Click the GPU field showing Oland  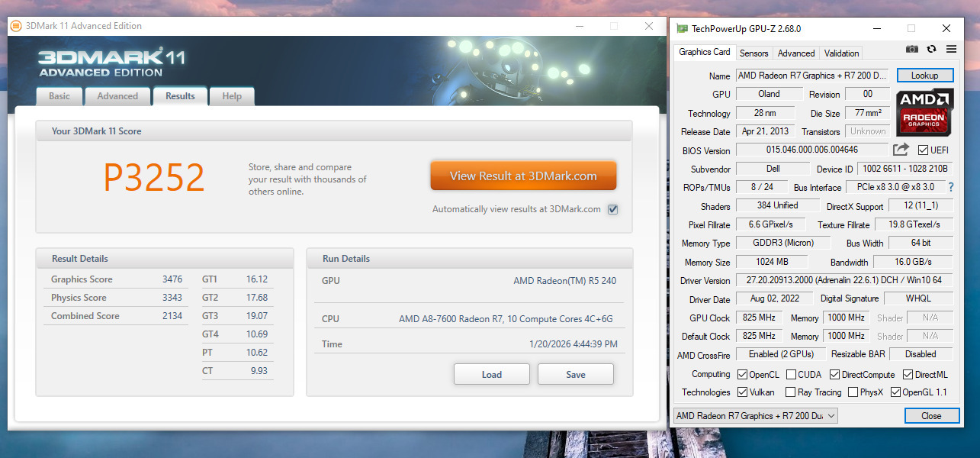pyautogui.click(x=769, y=94)
